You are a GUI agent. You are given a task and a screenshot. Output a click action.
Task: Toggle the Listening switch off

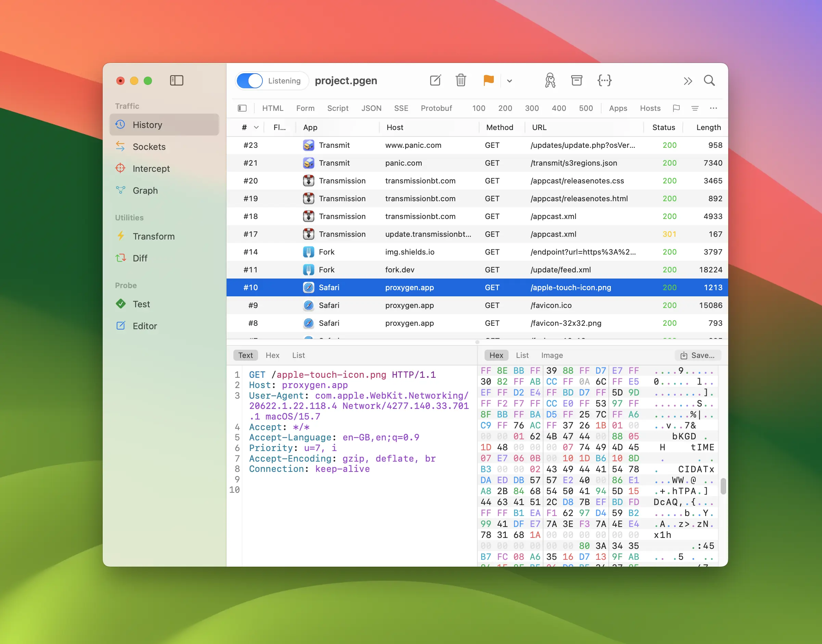click(249, 81)
